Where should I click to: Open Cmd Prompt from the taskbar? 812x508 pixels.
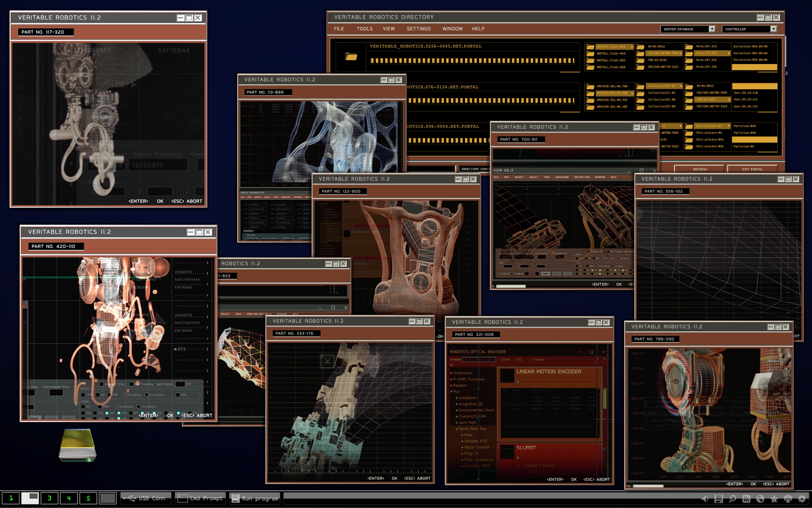click(x=200, y=498)
